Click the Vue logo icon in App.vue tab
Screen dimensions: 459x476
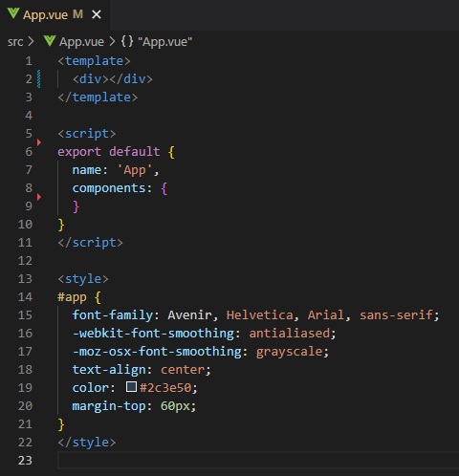(13, 13)
